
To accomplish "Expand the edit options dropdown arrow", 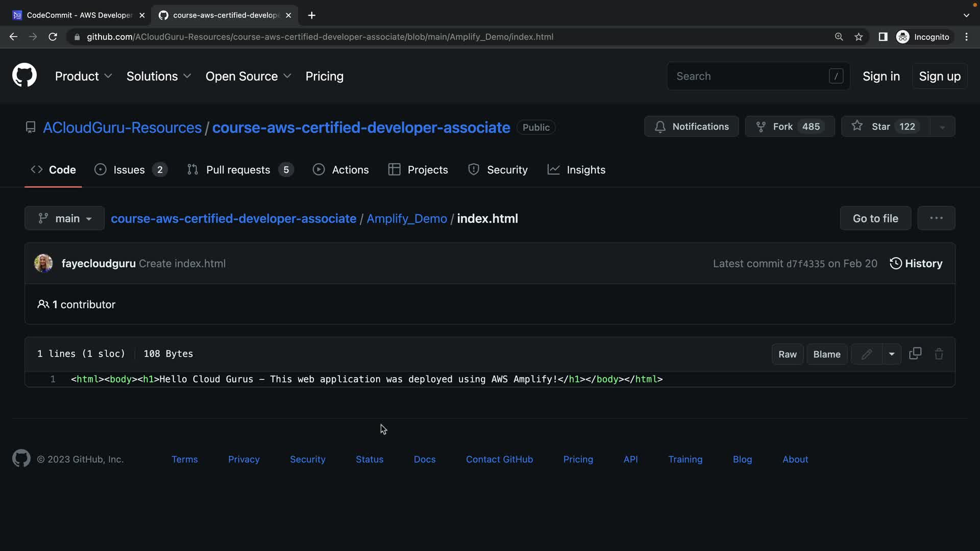I will pyautogui.click(x=891, y=354).
